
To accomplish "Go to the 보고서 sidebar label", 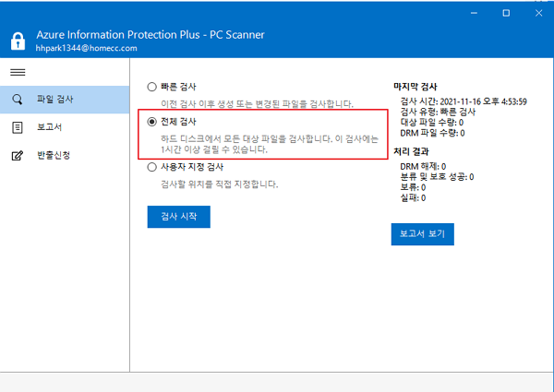I will [49, 126].
